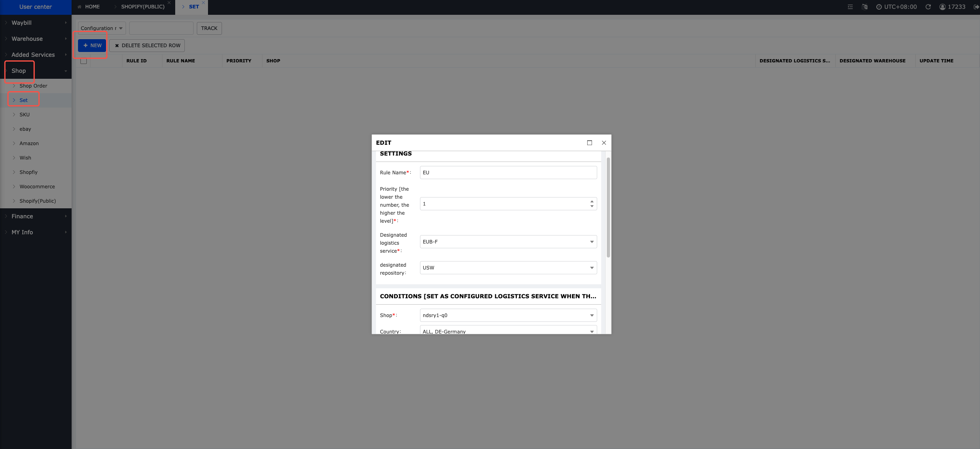Open Shop Order in sidebar
Viewport: 980px width, 449px height.
33,86
